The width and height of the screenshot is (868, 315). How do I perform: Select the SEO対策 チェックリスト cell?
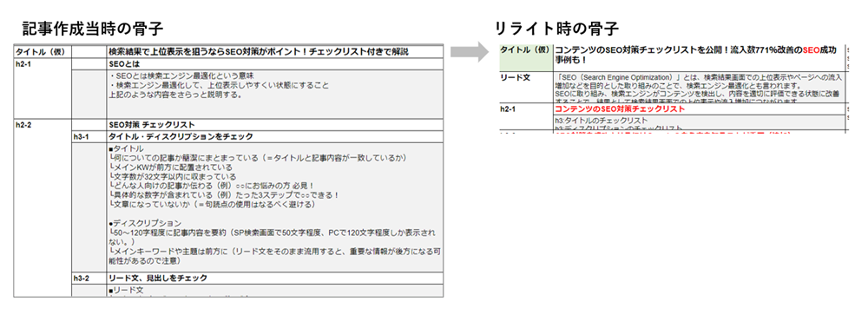(275, 125)
